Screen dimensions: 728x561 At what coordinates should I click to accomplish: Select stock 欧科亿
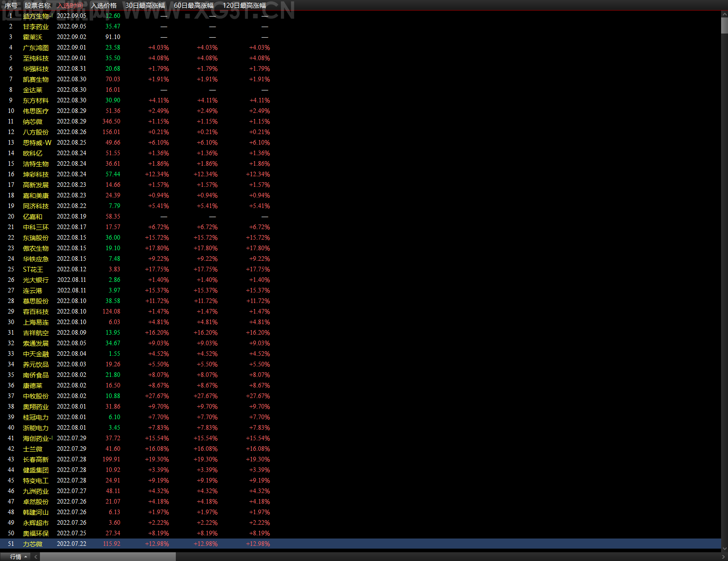(x=33, y=153)
